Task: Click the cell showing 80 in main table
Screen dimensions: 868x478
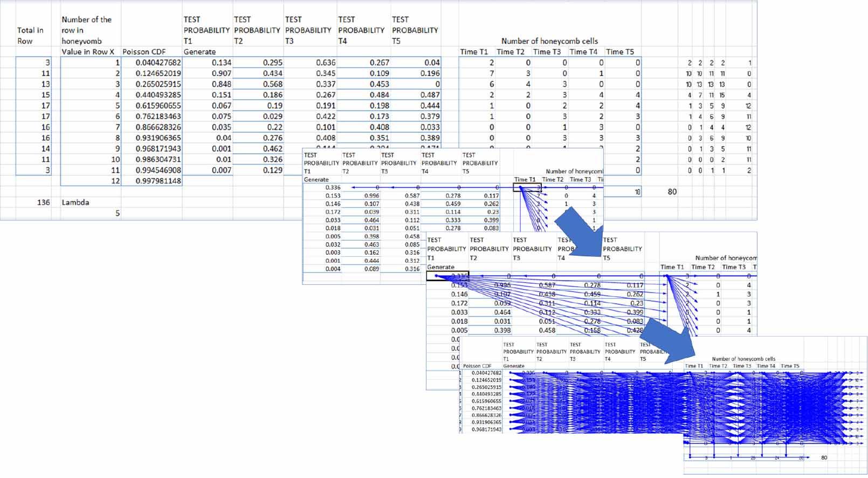Action: click(672, 192)
